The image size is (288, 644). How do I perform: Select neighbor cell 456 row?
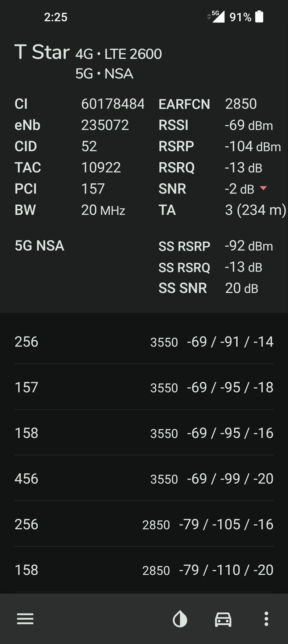[x=144, y=479]
